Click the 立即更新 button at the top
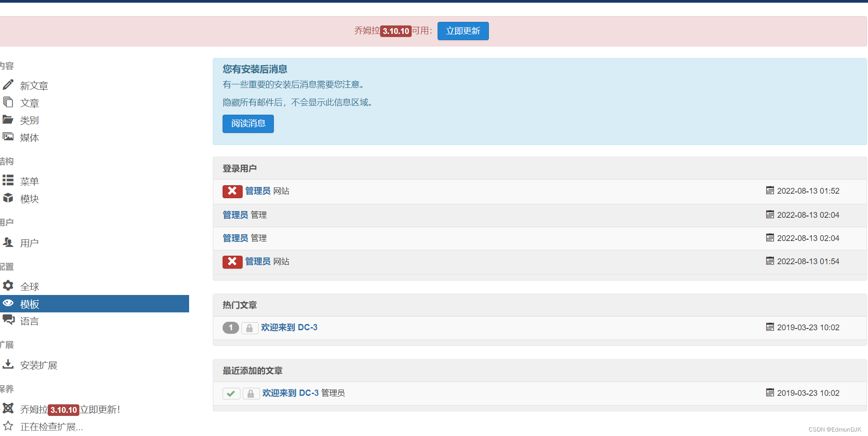868x436 pixels. click(463, 31)
